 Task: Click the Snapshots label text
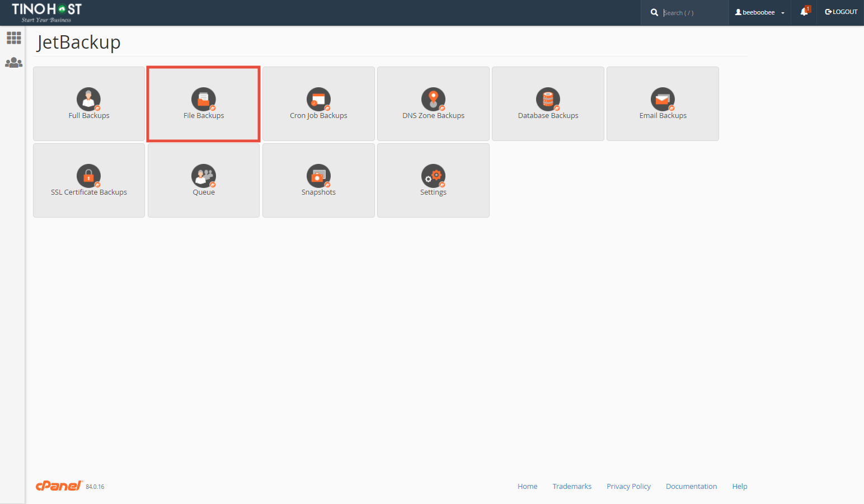point(318,192)
